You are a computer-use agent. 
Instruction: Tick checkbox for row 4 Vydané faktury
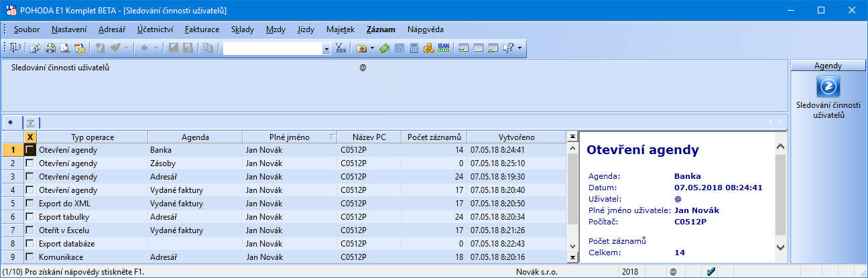pyautogui.click(x=30, y=190)
